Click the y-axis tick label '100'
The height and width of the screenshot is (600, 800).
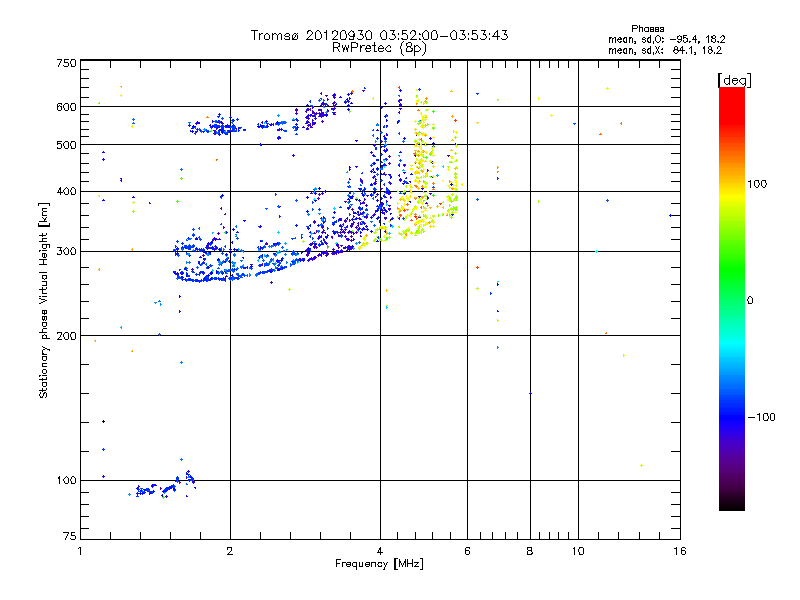[x=66, y=481]
